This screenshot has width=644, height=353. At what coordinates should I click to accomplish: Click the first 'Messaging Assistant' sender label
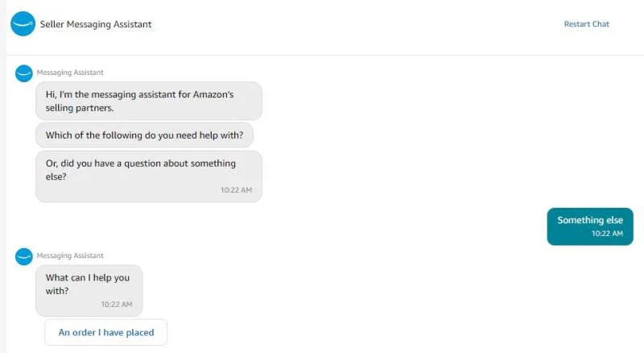(x=70, y=73)
